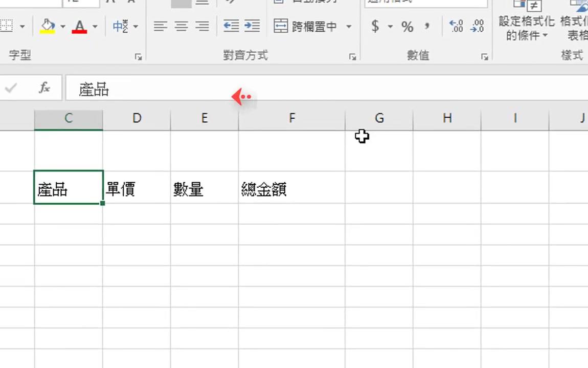Increase indent of the cell
Viewport: 588px width, 368px height.
point(253,27)
